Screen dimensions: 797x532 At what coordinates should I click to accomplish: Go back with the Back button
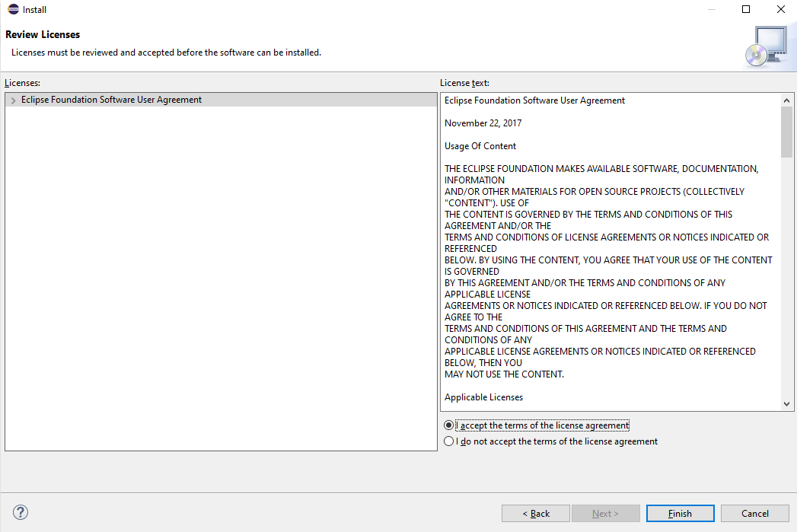(536, 514)
